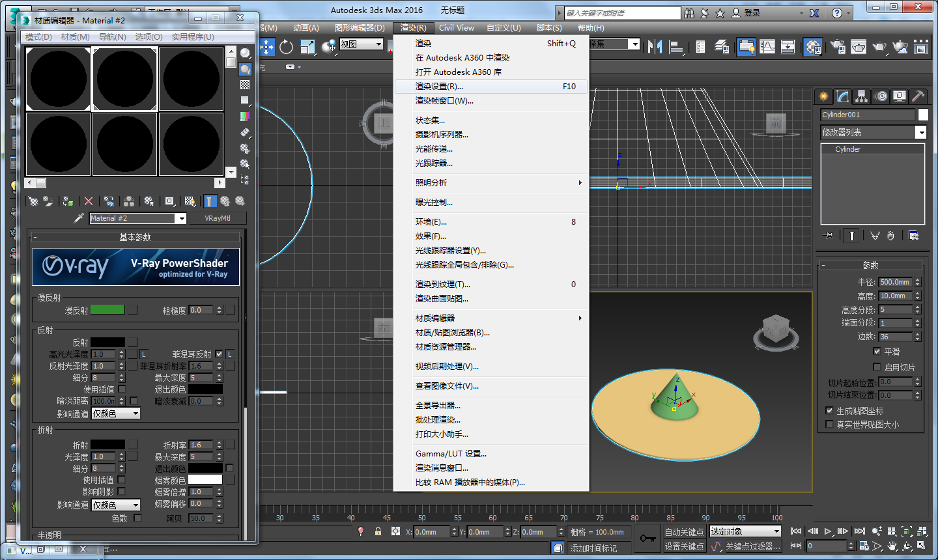The image size is (938, 560).
Task: Click Go to Parent icon in Material Editor
Action: tap(225, 201)
